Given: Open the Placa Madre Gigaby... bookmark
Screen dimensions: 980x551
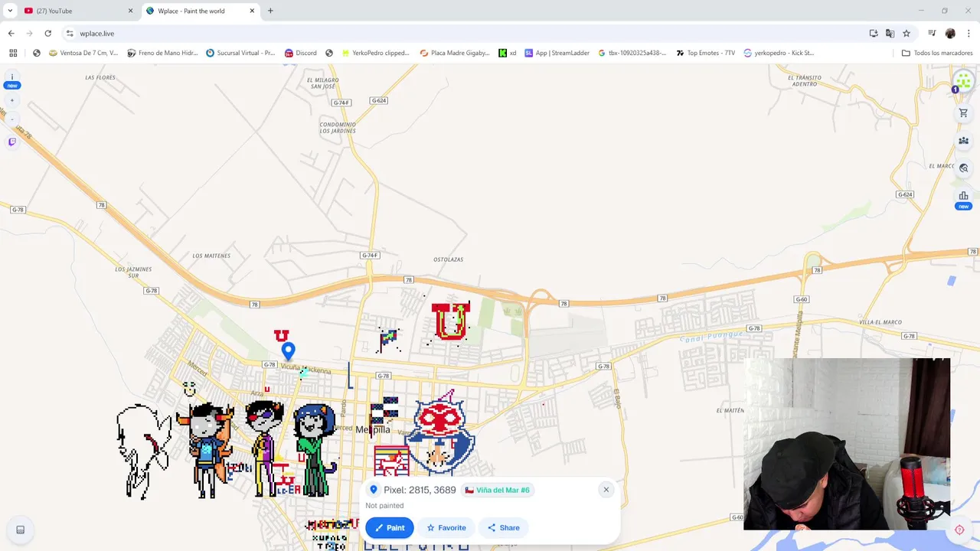Looking at the screenshot, I should [454, 53].
